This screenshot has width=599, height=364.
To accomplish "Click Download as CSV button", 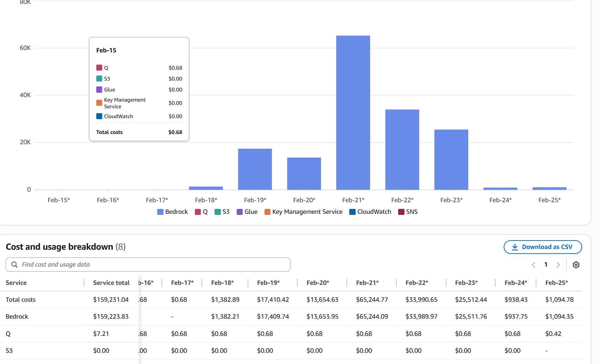I will point(543,247).
